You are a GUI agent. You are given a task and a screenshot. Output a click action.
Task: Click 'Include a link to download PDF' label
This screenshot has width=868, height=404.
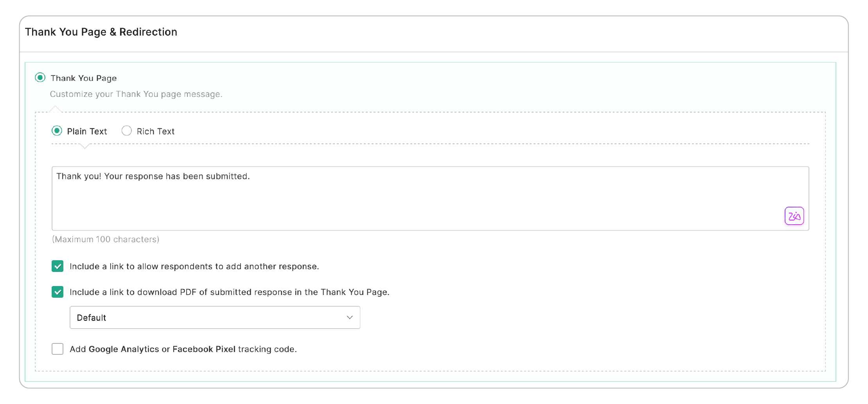[x=229, y=292]
